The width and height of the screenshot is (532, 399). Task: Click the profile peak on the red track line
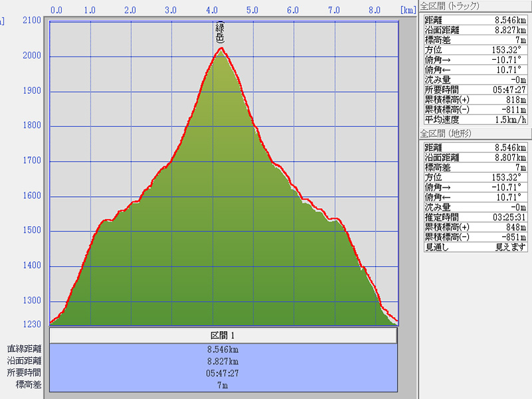(x=221, y=48)
